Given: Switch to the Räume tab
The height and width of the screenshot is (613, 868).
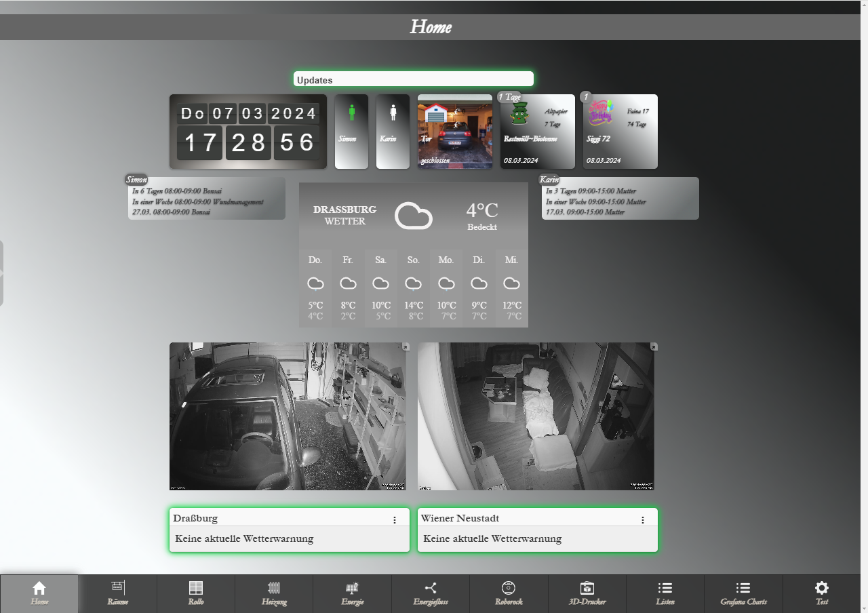Looking at the screenshot, I should 117,594.
